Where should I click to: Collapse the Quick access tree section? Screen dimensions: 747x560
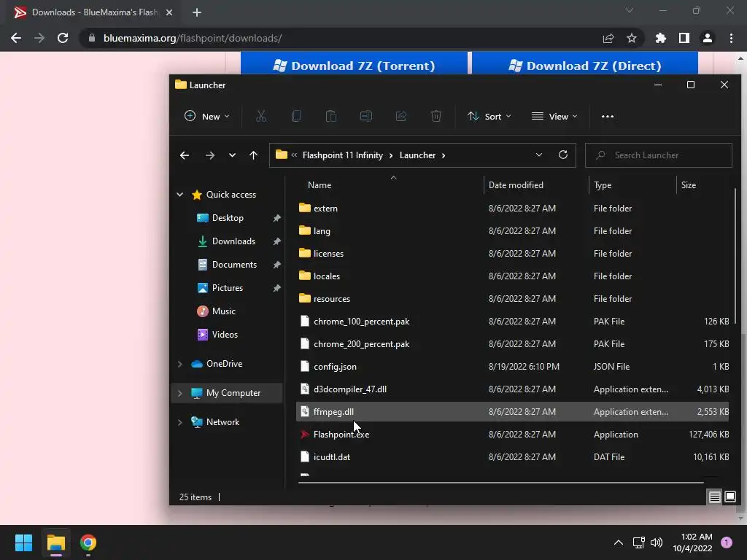[180, 194]
